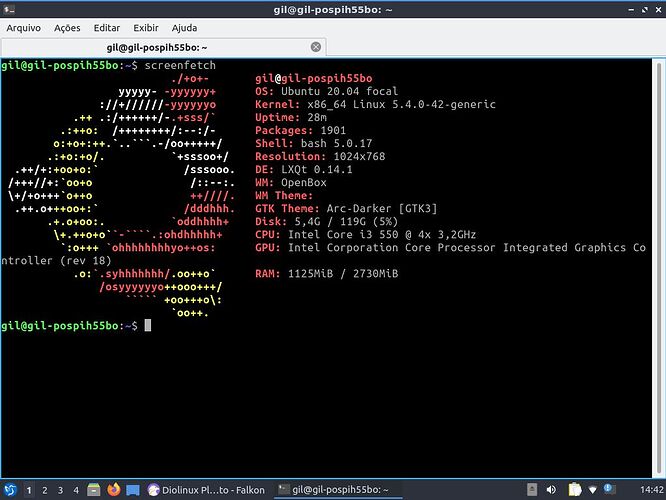Switch to desktop workspace 4

point(76,490)
